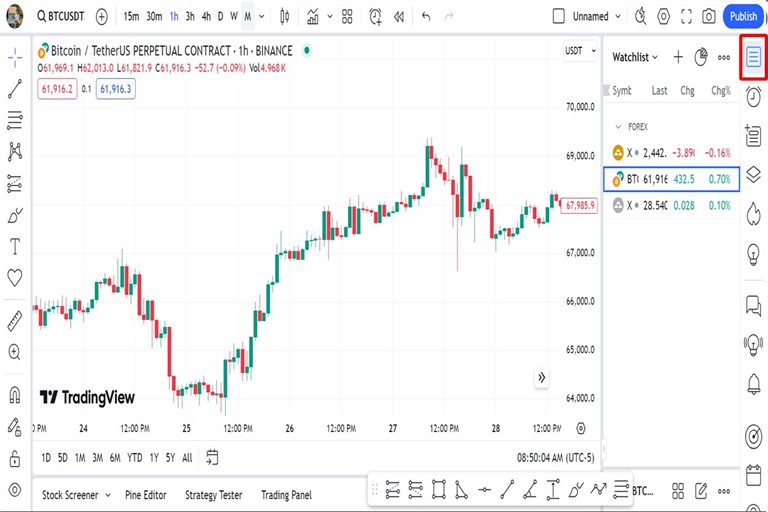Toggle lock all drawings
Image resolution: width=768 pixels, height=512 pixels.
tap(15, 459)
